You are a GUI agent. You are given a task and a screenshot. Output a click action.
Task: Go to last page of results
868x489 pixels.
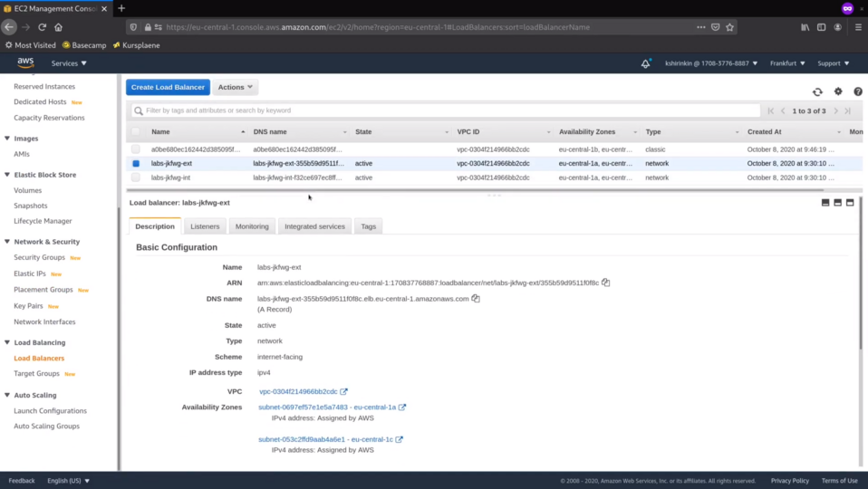[847, 111]
